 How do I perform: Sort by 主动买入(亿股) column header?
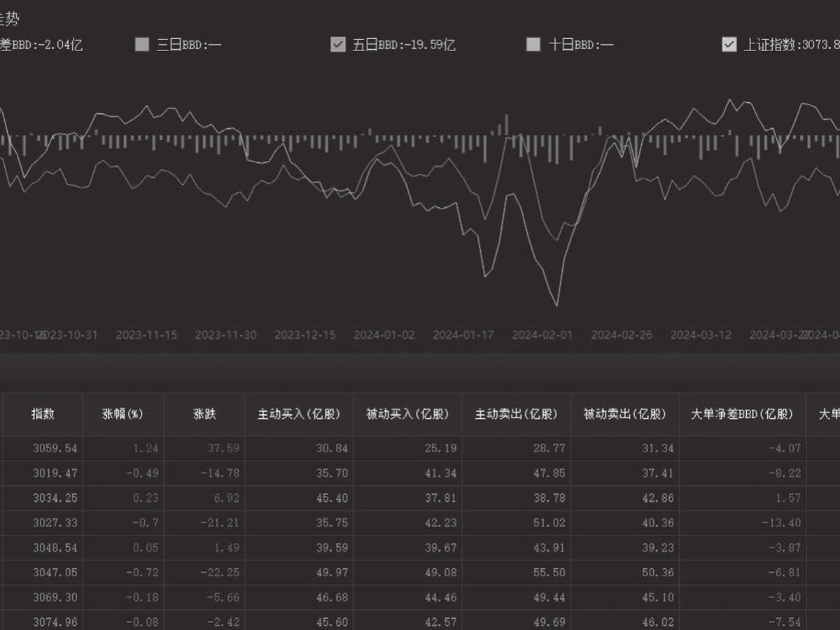coord(299,414)
